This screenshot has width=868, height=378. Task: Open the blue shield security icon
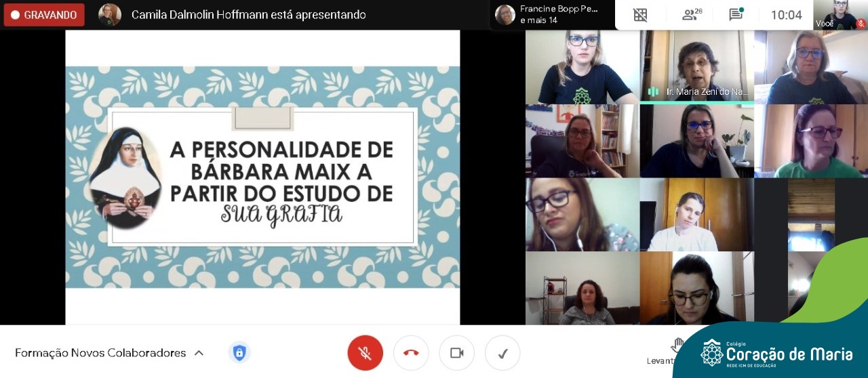point(239,353)
